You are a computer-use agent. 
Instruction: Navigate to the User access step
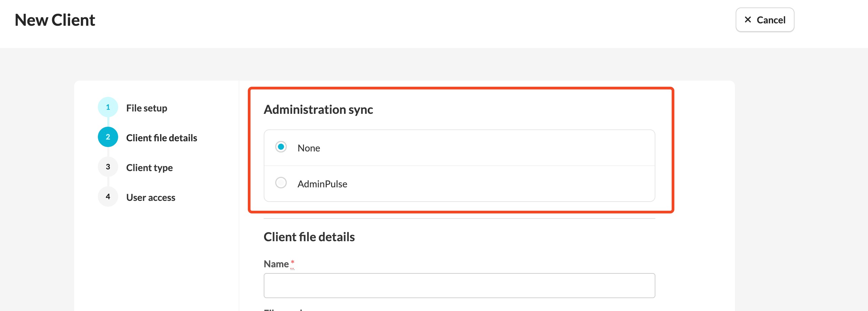coord(151,198)
